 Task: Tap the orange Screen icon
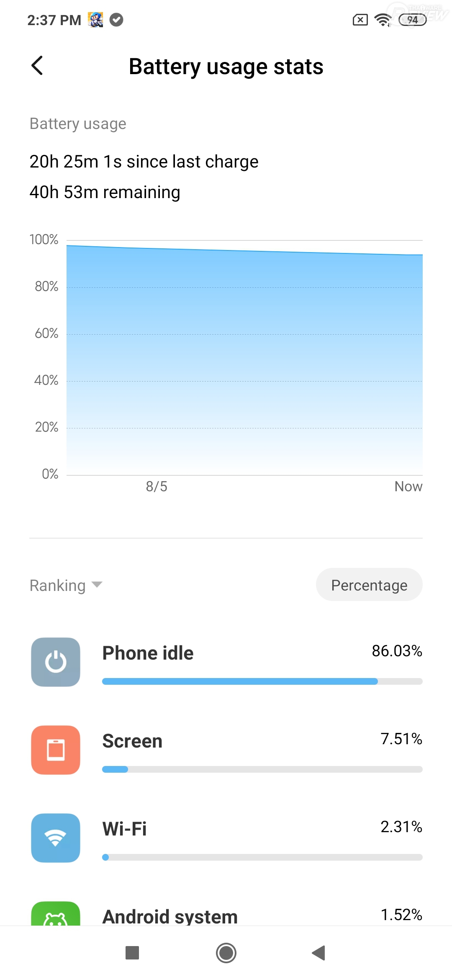56,750
